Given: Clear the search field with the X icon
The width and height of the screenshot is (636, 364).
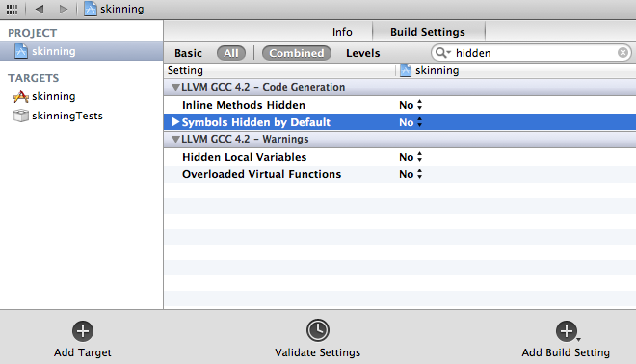Looking at the screenshot, I should coord(623,53).
